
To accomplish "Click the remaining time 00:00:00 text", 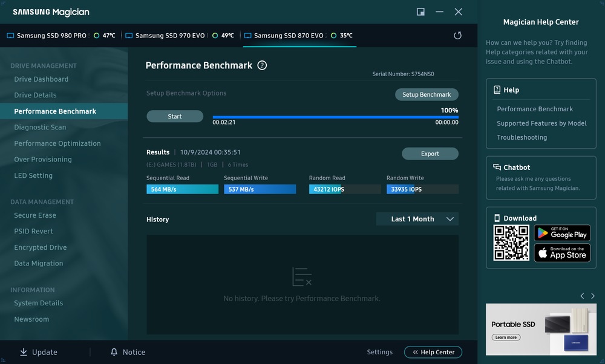I will coord(447,122).
